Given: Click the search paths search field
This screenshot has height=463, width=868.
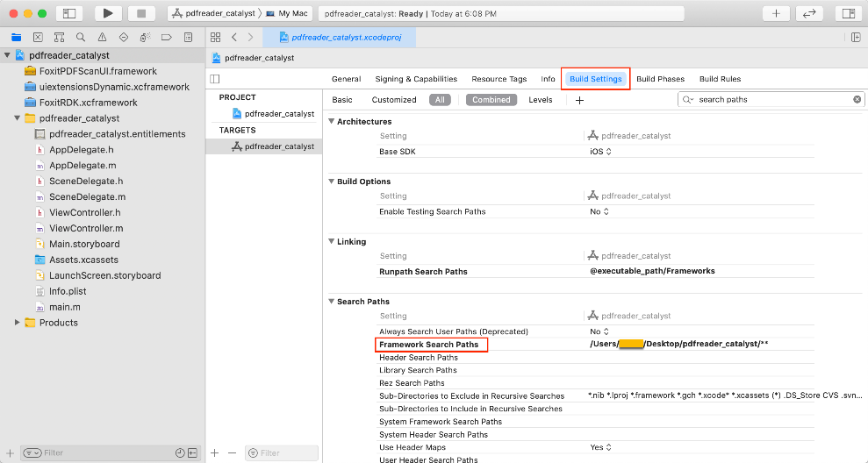Looking at the screenshot, I should point(772,100).
